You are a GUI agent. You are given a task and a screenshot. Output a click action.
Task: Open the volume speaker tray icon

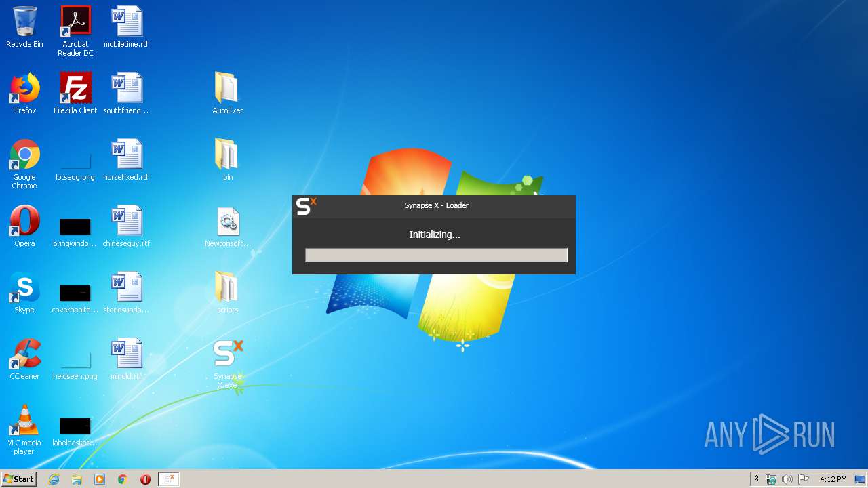(x=787, y=479)
